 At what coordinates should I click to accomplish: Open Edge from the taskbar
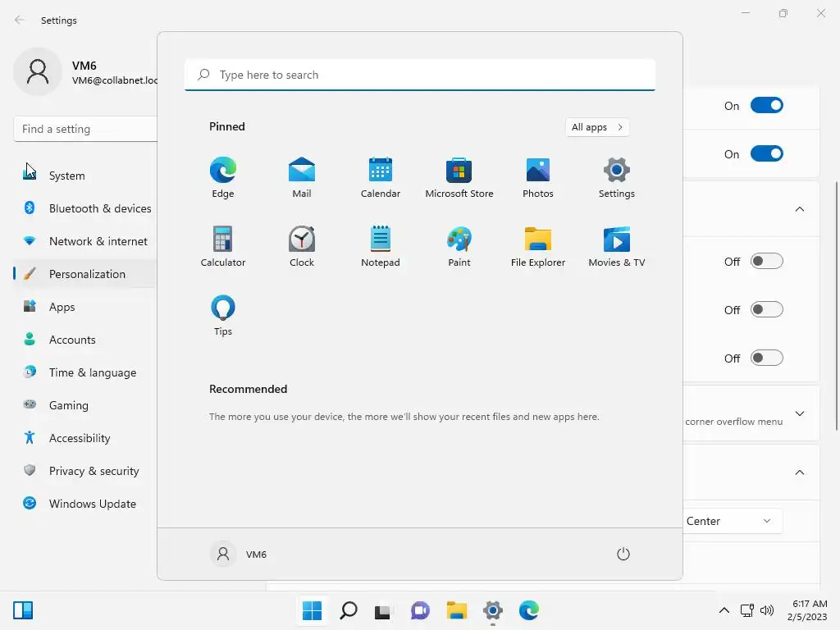coord(529,610)
